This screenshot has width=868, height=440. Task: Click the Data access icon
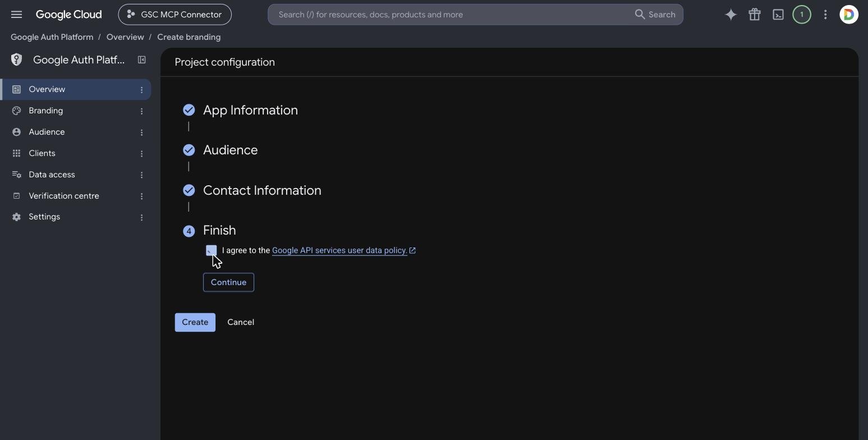click(17, 175)
